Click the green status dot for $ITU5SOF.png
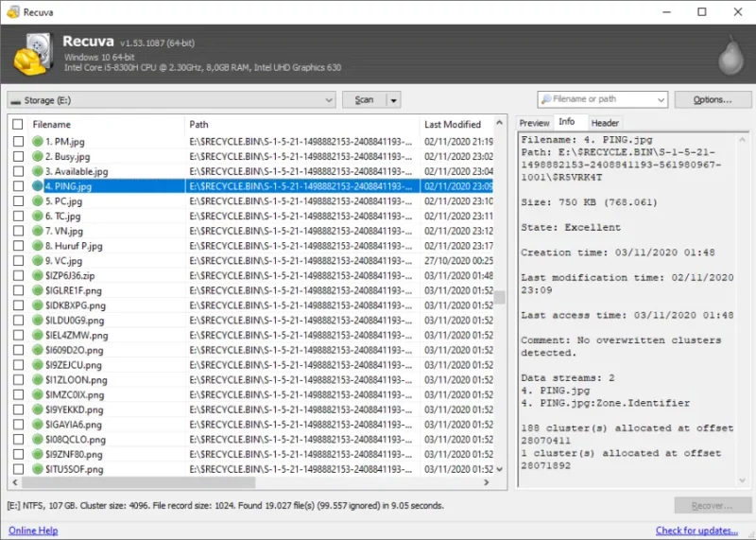The image size is (756, 540). point(38,469)
